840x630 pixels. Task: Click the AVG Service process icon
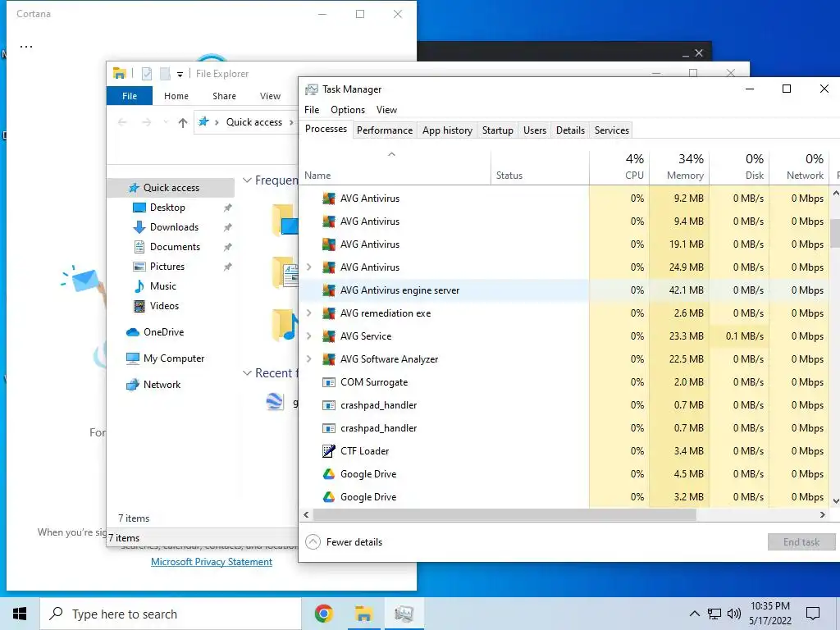pyautogui.click(x=328, y=336)
